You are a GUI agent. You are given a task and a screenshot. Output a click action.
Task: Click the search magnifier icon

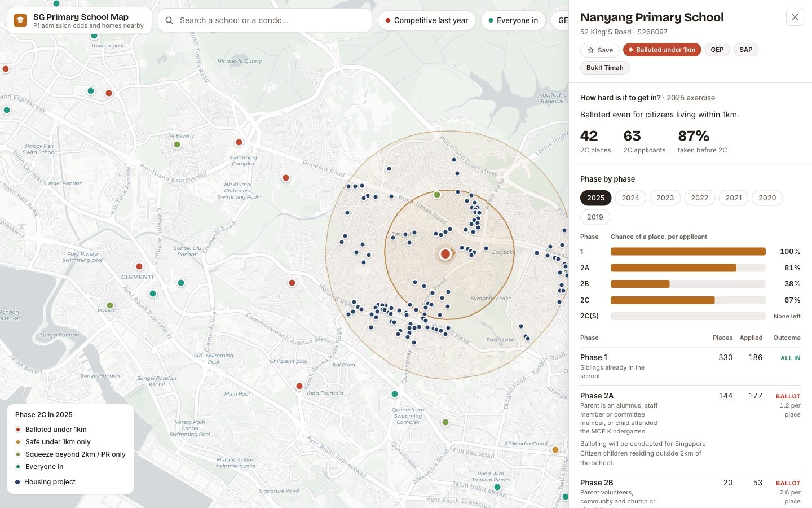tap(169, 20)
